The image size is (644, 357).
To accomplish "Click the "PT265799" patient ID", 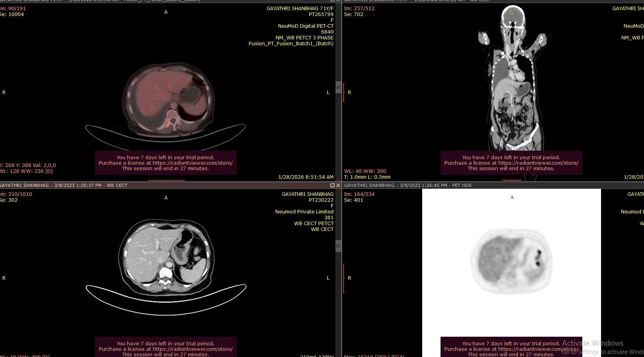I will (x=321, y=14).
